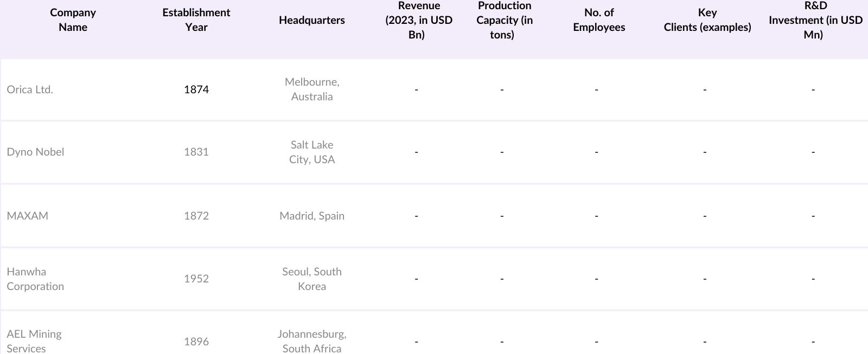Screen dimensions: 868x354
Task: Select the Orica Ltd. company cell
Action: 30,89
